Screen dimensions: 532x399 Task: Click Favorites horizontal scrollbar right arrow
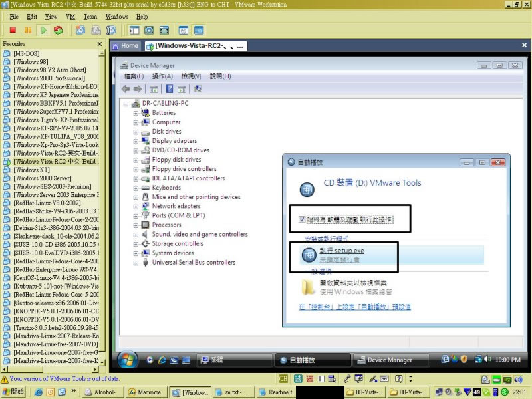pyautogui.click(x=95, y=370)
